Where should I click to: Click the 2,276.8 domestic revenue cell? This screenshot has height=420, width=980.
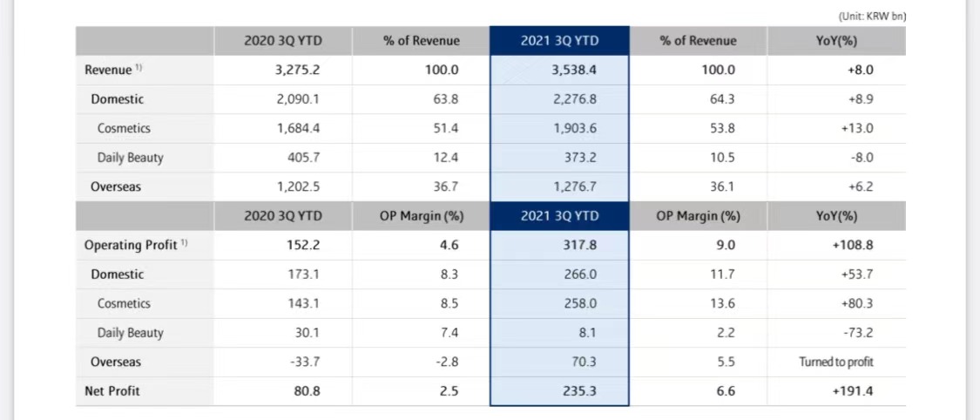[574, 99]
